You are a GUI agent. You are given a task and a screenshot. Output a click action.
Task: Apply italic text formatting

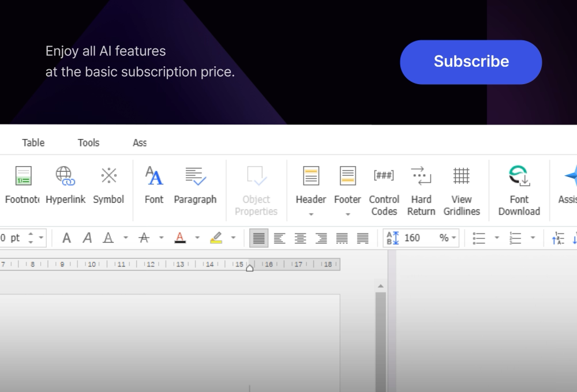coord(87,238)
